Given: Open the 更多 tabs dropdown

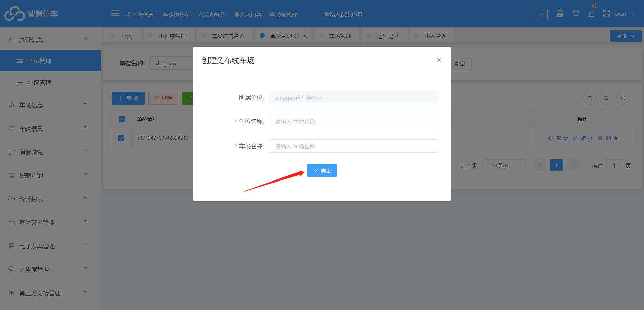Looking at the screenshot, I should click(626, 36).
